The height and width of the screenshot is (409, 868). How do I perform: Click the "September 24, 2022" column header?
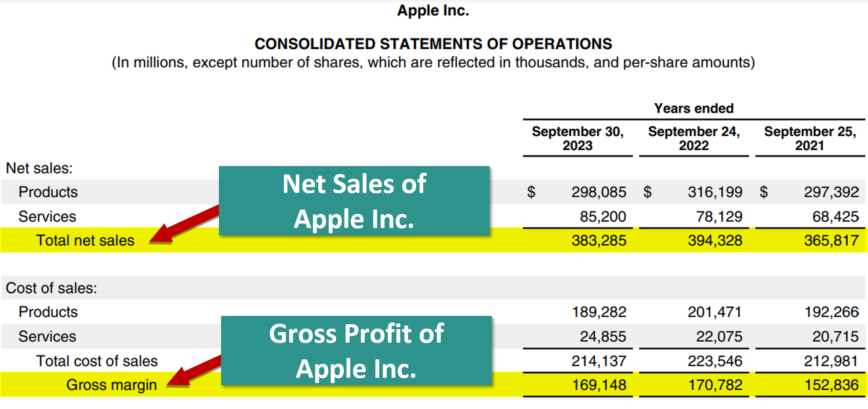694,138
